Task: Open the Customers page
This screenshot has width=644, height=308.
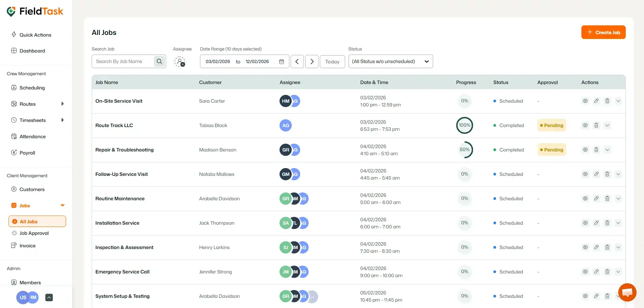Action: (28, 189)
